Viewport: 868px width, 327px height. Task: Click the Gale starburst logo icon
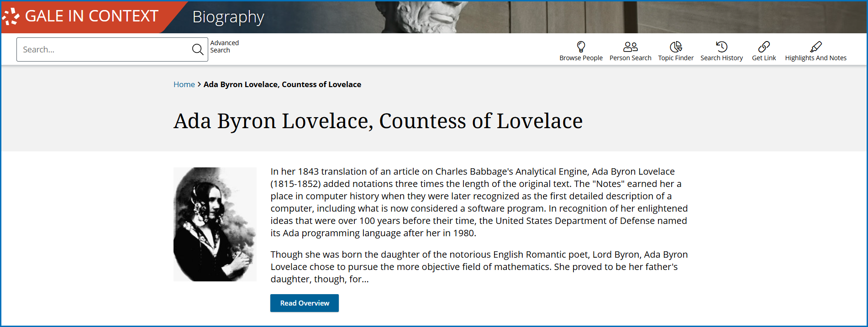pos(11,16)
